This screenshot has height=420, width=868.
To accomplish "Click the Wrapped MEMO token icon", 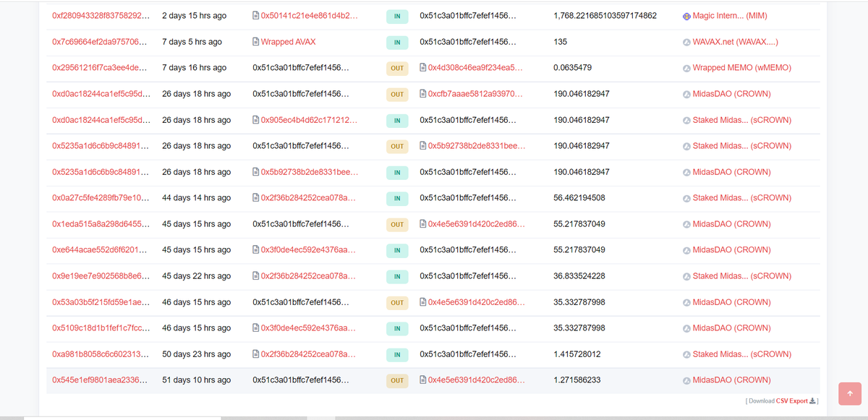I will tap(686, 68).
